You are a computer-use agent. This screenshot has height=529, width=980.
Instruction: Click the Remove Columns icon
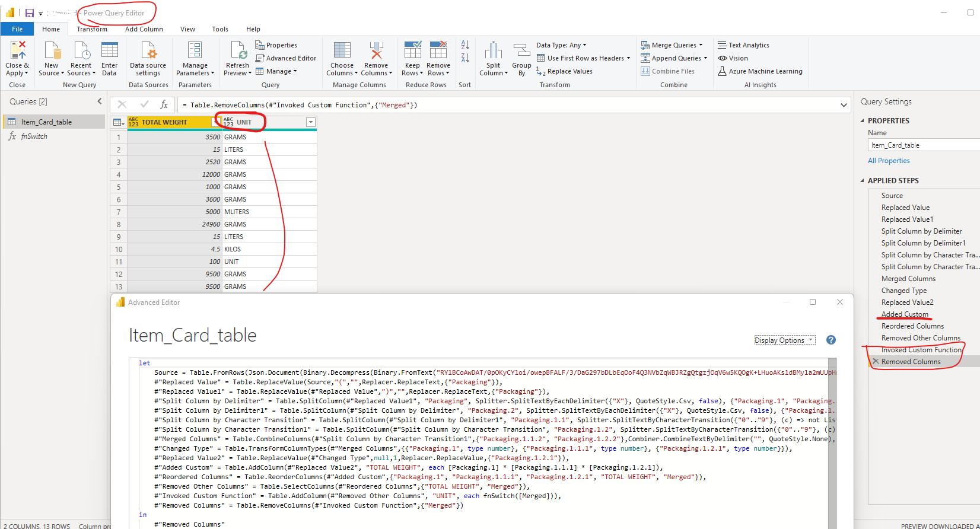tap(376, 51)
